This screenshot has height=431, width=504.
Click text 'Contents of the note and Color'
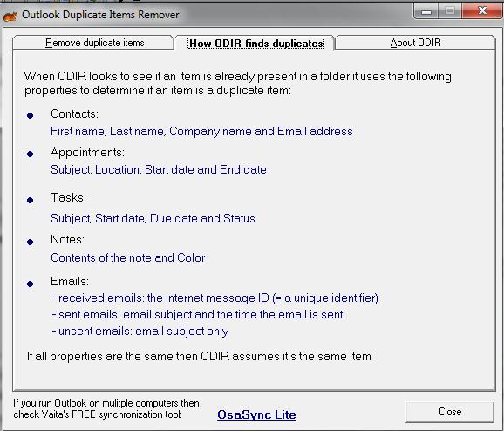pyautogui.click(x=127, y=258)
